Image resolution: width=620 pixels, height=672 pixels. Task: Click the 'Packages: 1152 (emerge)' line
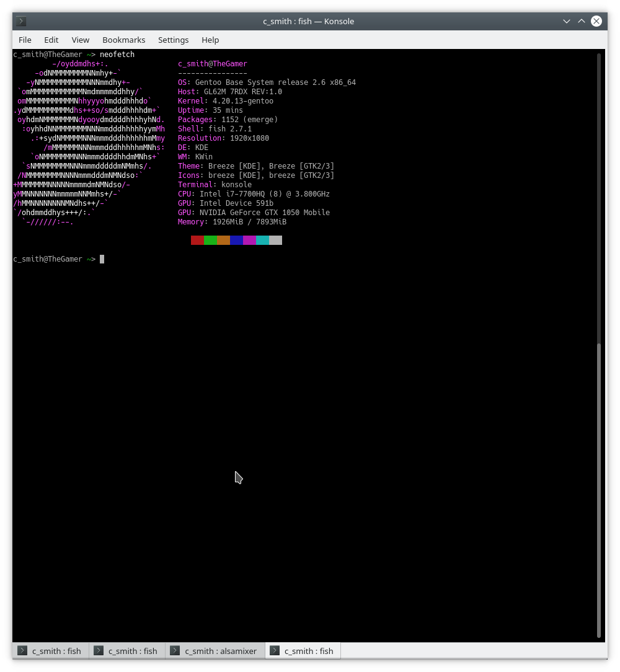click(x=228, y=120)
